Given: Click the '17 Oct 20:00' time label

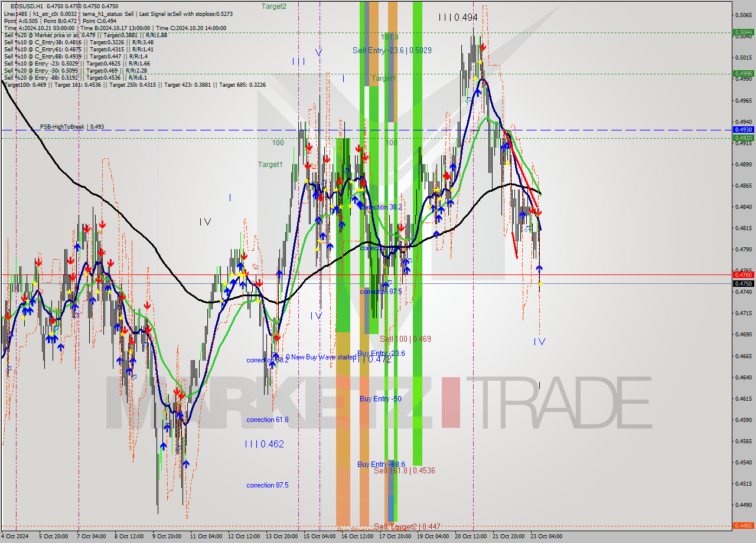Looking at the screenshot, I should 395,537.
